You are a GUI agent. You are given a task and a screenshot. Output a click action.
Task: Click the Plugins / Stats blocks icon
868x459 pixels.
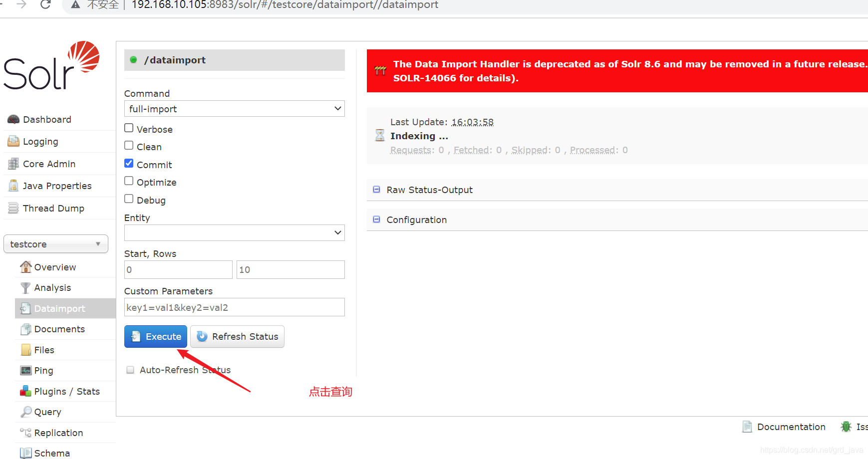[25, 391]
